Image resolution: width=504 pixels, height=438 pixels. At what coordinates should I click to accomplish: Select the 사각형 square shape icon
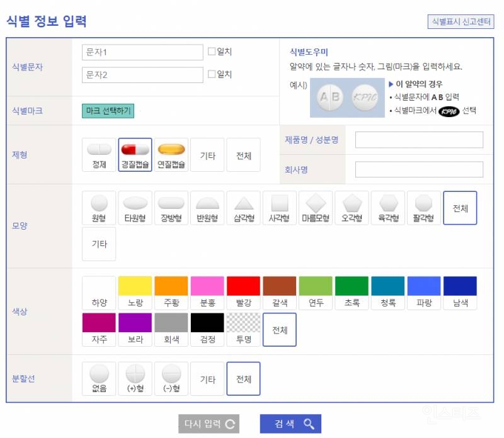[279, 208]
